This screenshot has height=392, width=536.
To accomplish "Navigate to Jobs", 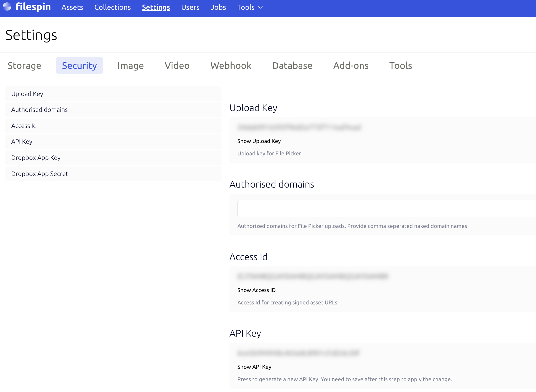I will [218, 7].
